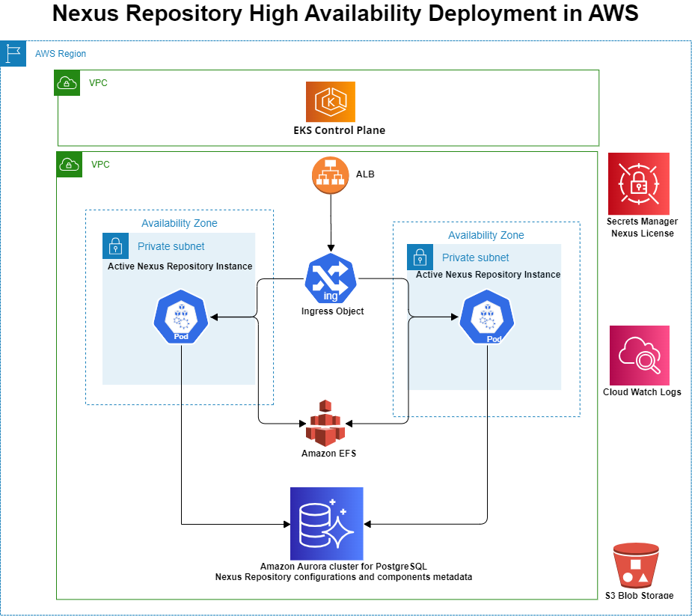
Task: Click the VPC cloud icon above EKS Control Plane
Action: pyautogui.click(x=67, y=82)
